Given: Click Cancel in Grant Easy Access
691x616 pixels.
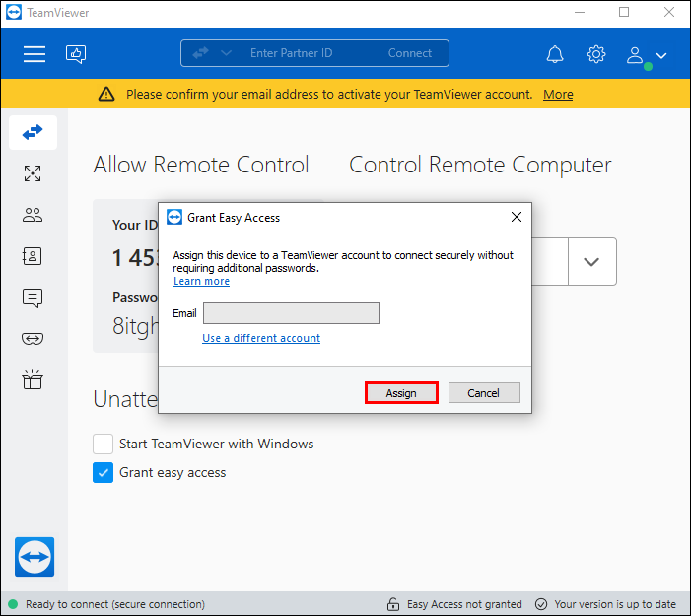Looking at the screenshot, I should [x=484, y=393].
